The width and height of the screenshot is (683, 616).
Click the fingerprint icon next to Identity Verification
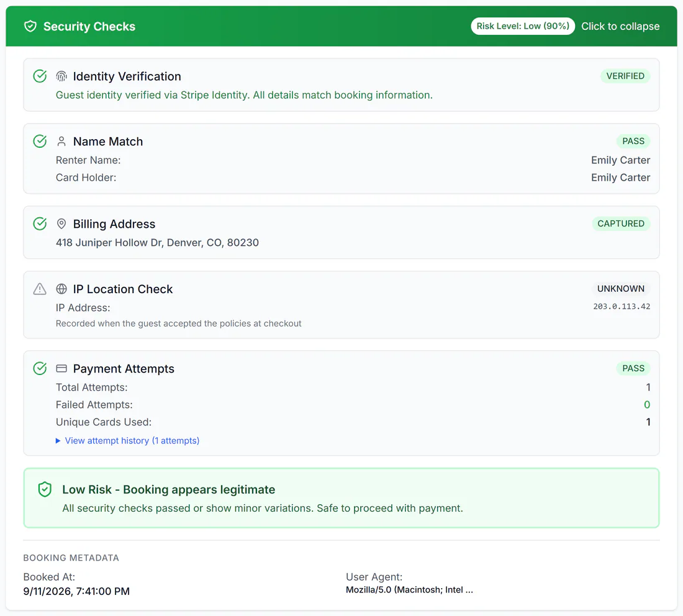point(61,76)
